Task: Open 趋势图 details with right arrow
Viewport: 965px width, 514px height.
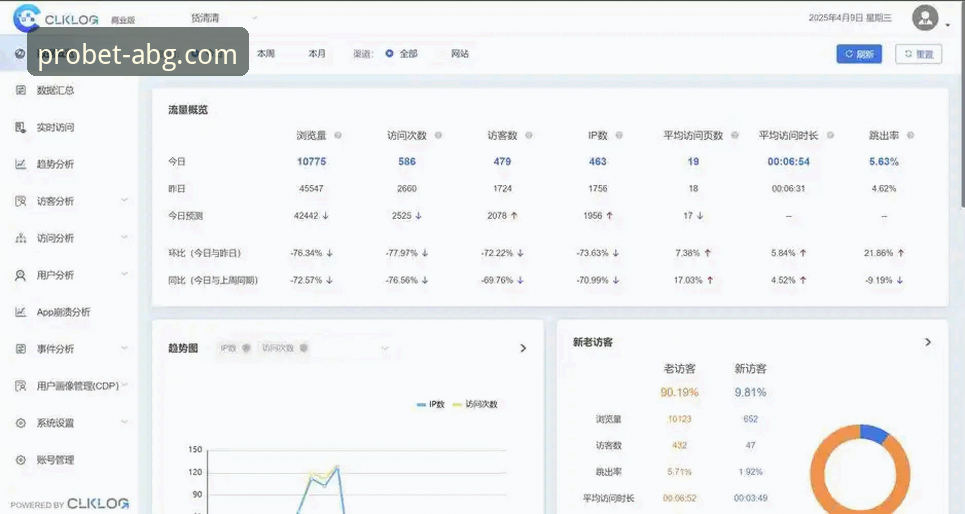Action: (x=523, y=348)
